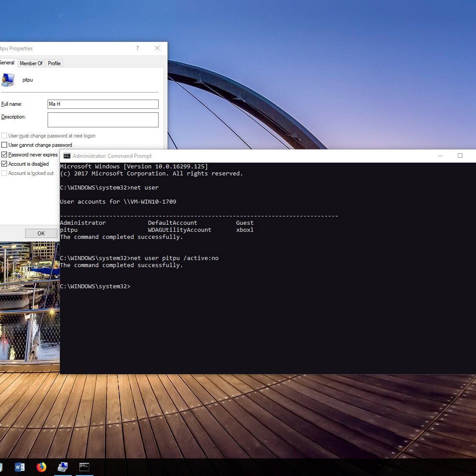
Task: Click the Command Prompt taskbar icon
Action: point(84,467)
